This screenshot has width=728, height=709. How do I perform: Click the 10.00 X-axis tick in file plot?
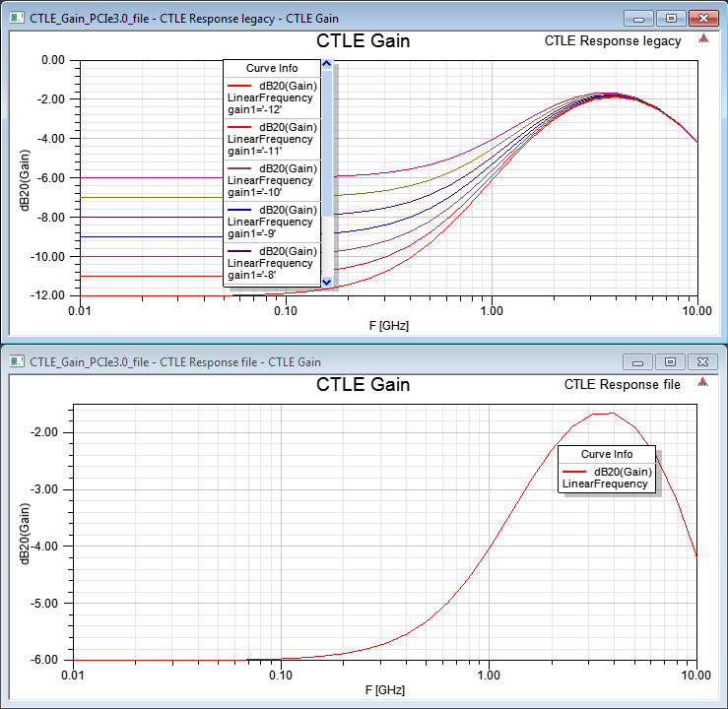click(x=695, y=675)
